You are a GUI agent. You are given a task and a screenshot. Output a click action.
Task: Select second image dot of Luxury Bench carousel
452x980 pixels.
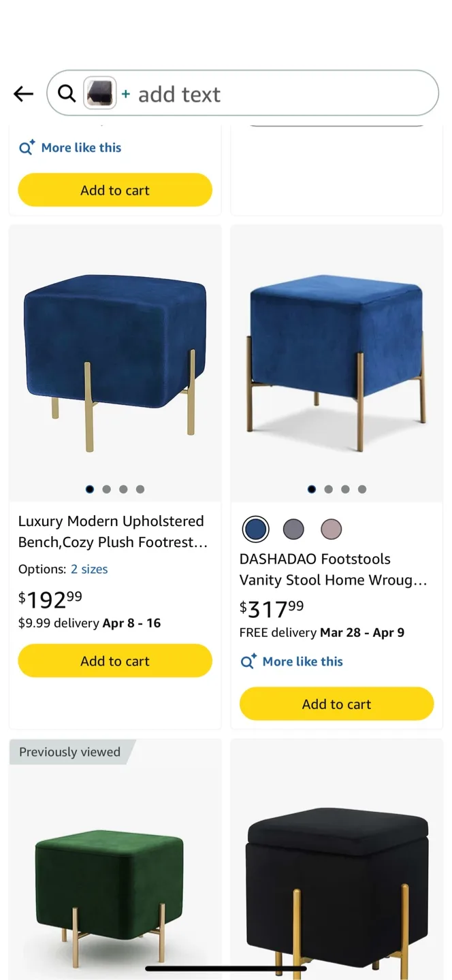106,489
